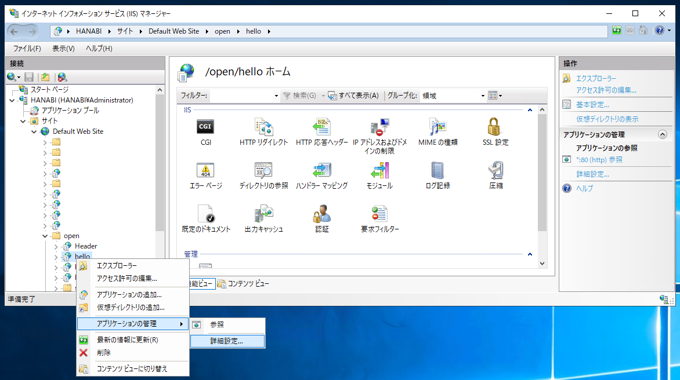
Task: Open 出力キャッシュ feature
Action: coord(264,219)
